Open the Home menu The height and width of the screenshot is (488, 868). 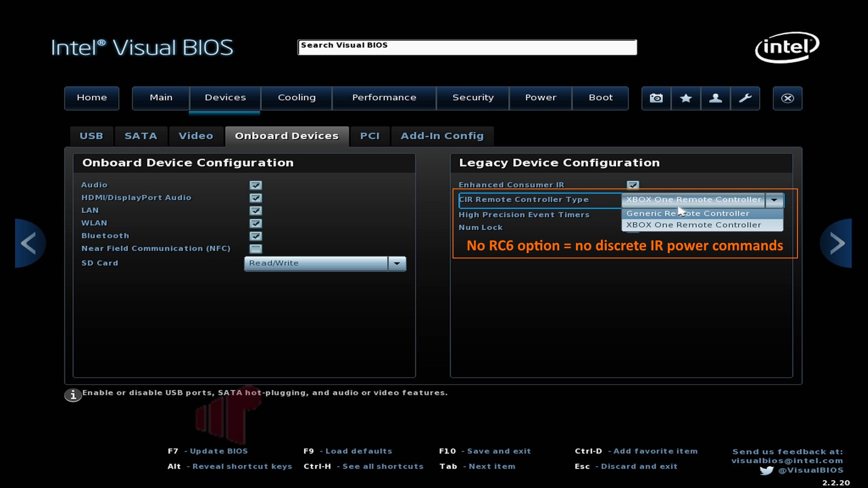(x=92, y=98)
